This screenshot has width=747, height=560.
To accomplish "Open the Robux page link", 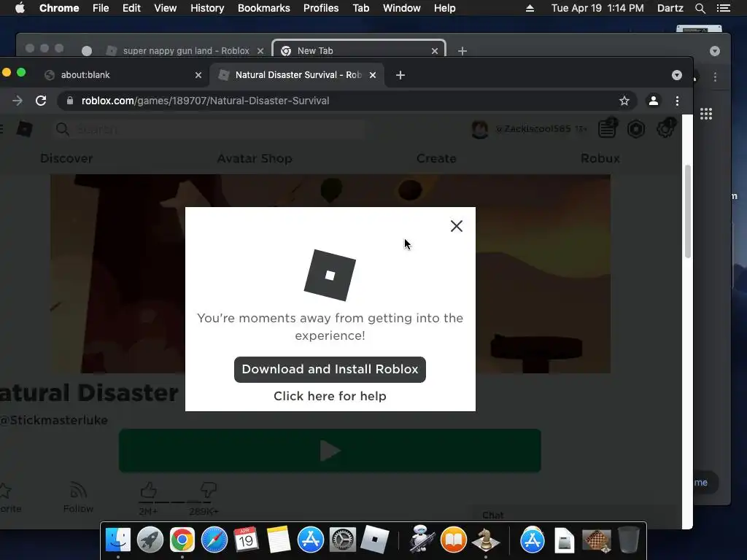I will point(600,158).
